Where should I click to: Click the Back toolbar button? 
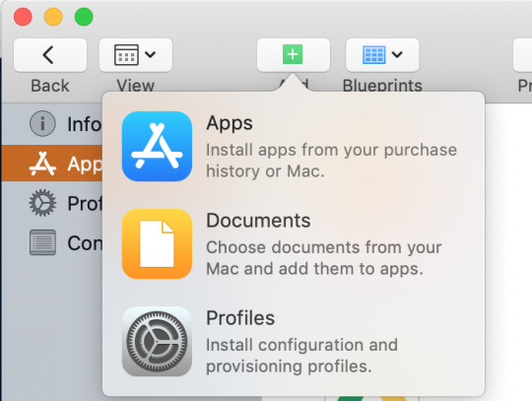point(50,55)
